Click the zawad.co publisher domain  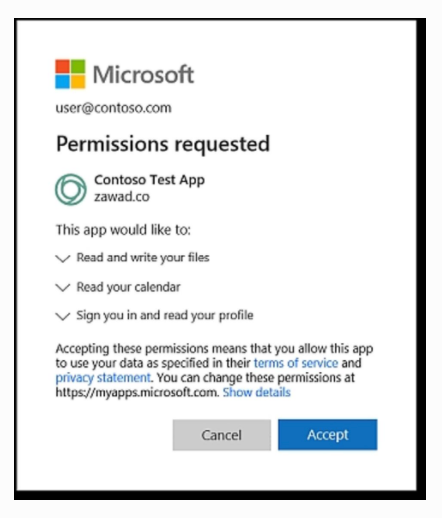pyautogui.click(x=122, y=197)
